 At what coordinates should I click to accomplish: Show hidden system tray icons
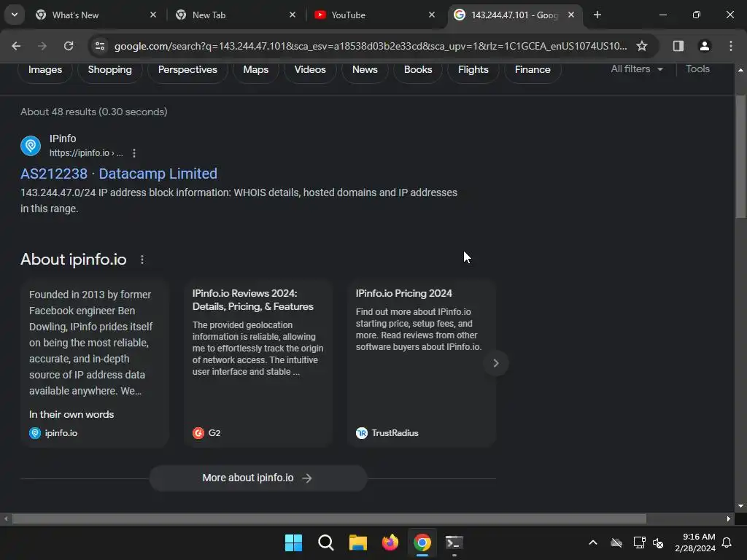pos(593,542)
